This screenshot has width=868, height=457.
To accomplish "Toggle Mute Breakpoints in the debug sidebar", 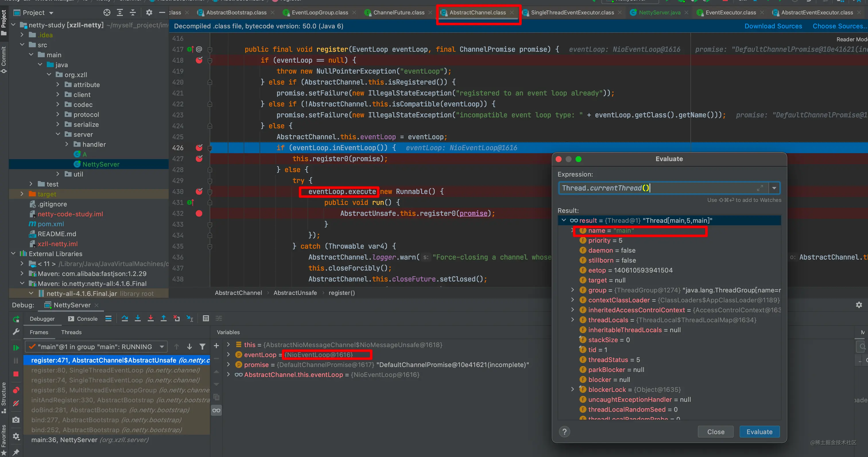I will pyautogui.click(x=16, y=403).
